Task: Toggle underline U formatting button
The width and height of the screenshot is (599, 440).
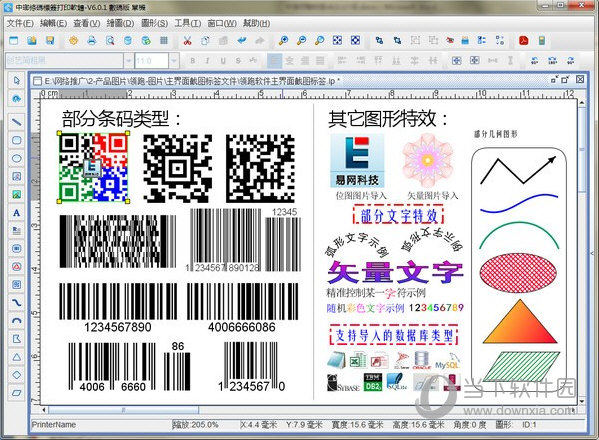Action: 223,60
